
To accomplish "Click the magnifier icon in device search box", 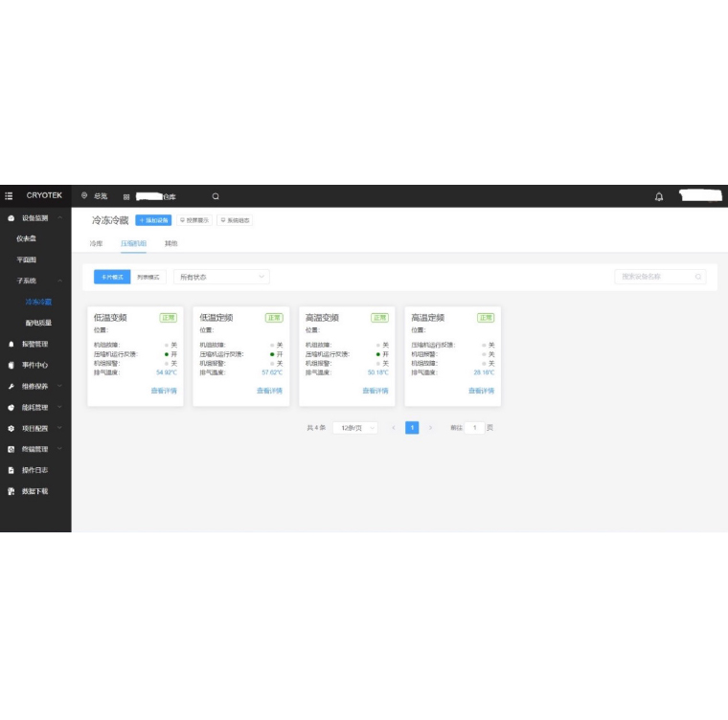I will coord(698,277).
